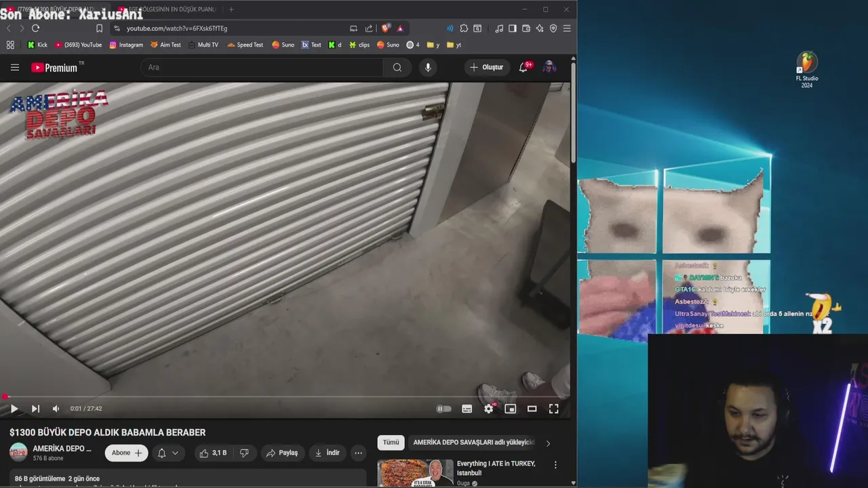Enter full screen video mode

(x=553, y=409)
